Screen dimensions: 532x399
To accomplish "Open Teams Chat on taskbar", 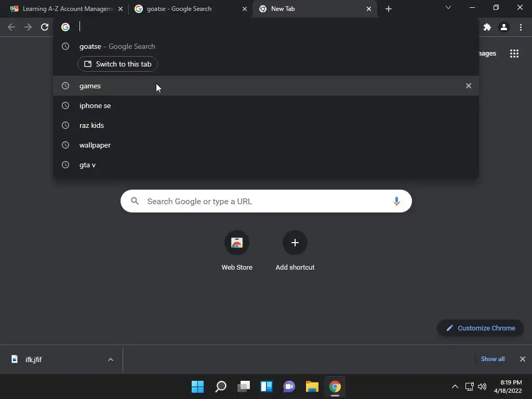I will pos(289,387).
